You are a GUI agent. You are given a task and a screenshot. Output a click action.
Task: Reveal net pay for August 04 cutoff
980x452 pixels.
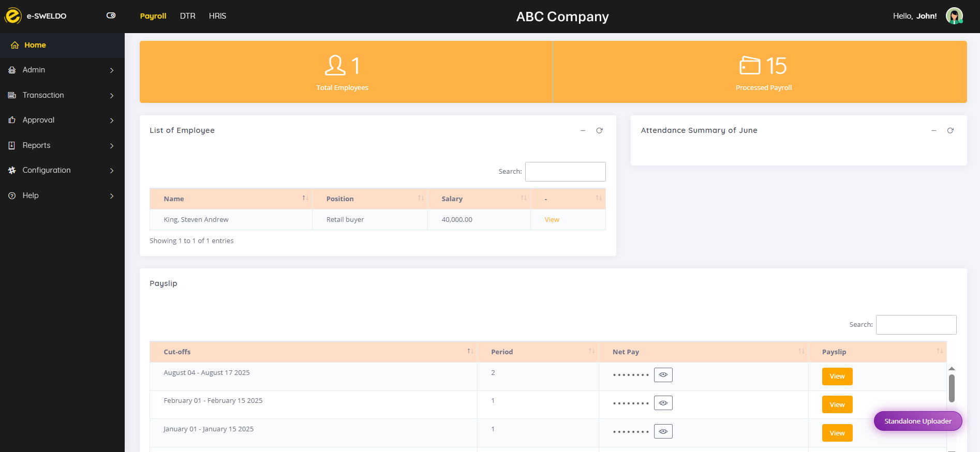click(x=663, y=375)
